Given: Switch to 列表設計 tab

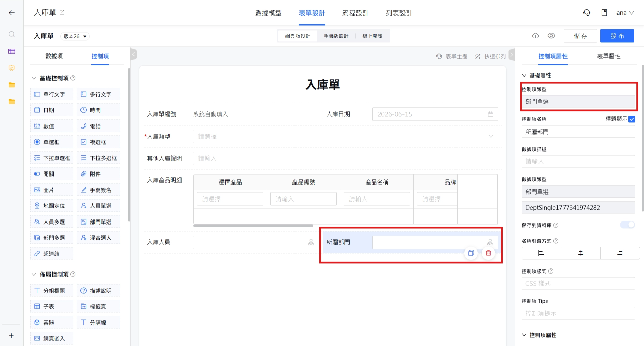Looking at the screenshot, I should coord(399,13).
